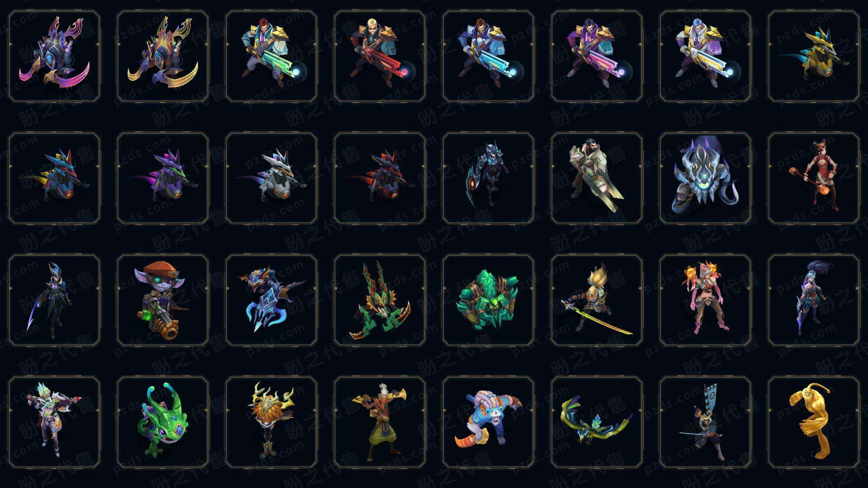Choose the gold-bladed scythe creature skin

point(163,56)
